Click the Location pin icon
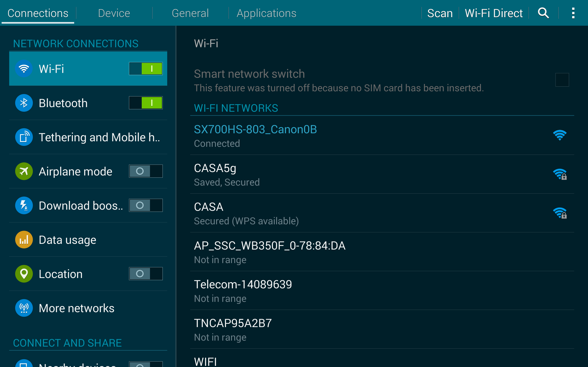 (24, 274)
